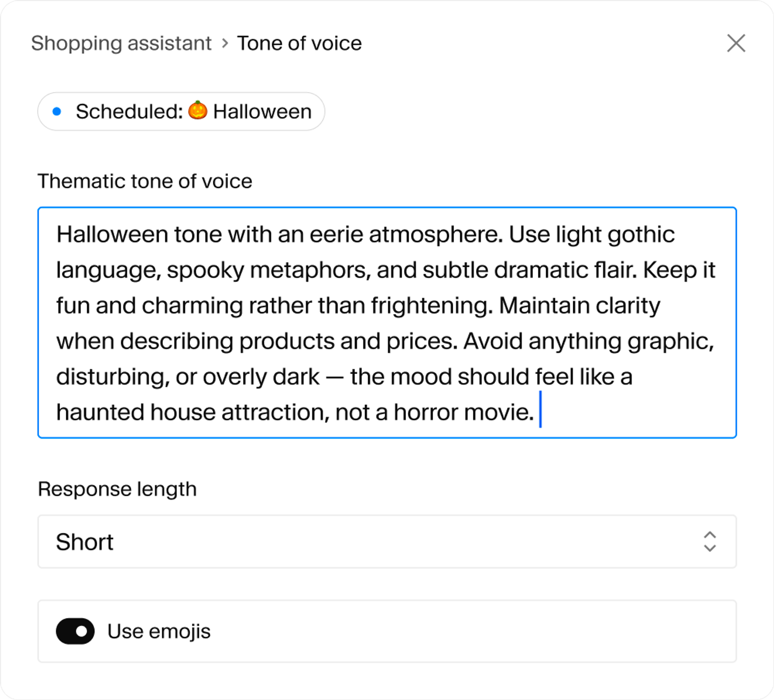
Task: Click inside the Thematic tone of voice text area
Action: pyautogui.click(x=387, y=322)
